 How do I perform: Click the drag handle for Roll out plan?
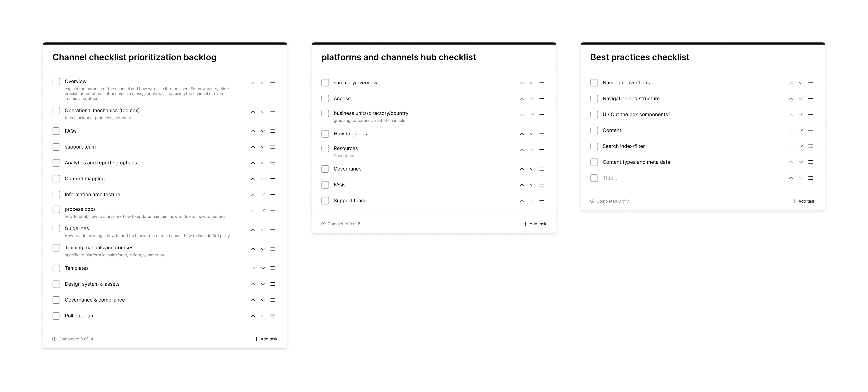[x=273, y=316]
